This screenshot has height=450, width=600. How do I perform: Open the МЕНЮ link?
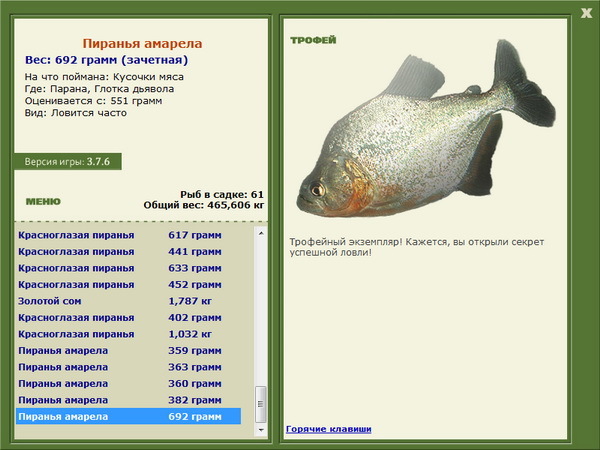(43, 202)
